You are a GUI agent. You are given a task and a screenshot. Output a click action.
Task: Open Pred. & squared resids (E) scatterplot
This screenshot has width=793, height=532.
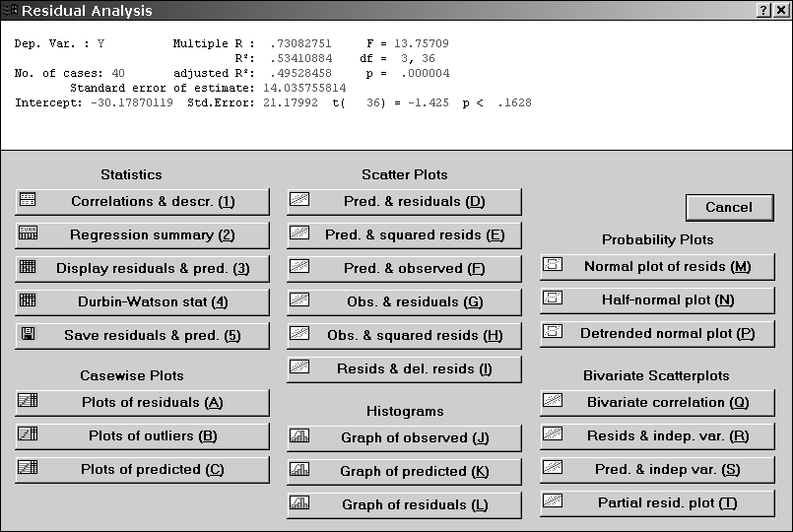[404, 234]
